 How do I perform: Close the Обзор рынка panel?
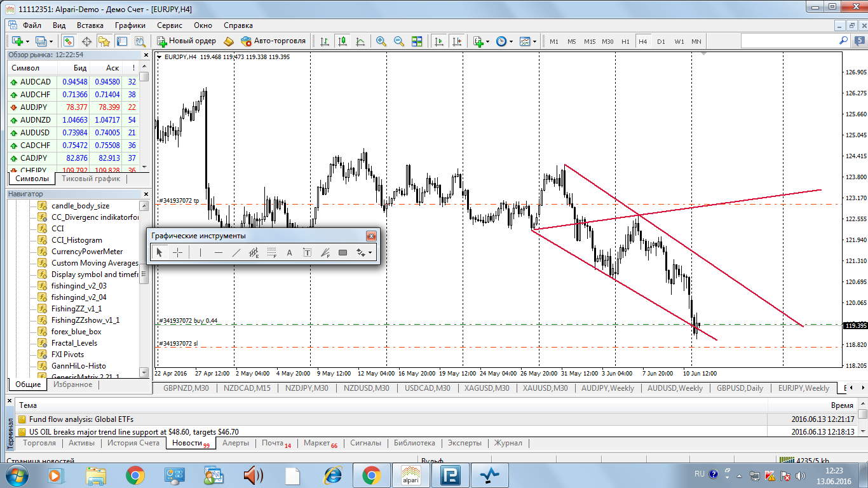[x=146, y=55]
